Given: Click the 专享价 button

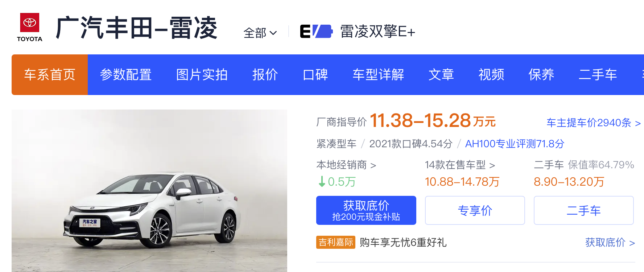Looking at the screenshot, I should [x=475, y=210].
